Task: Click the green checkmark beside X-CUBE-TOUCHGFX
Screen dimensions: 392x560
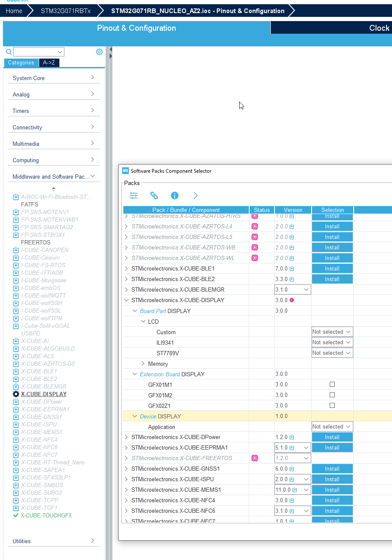Action: [x=16, y=515]
